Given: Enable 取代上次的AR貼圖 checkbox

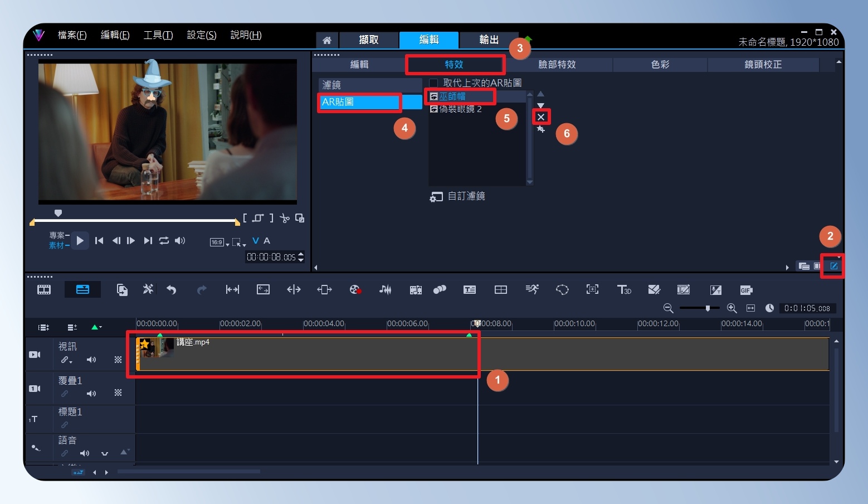Looking at the screenshot, I should 433,83.
